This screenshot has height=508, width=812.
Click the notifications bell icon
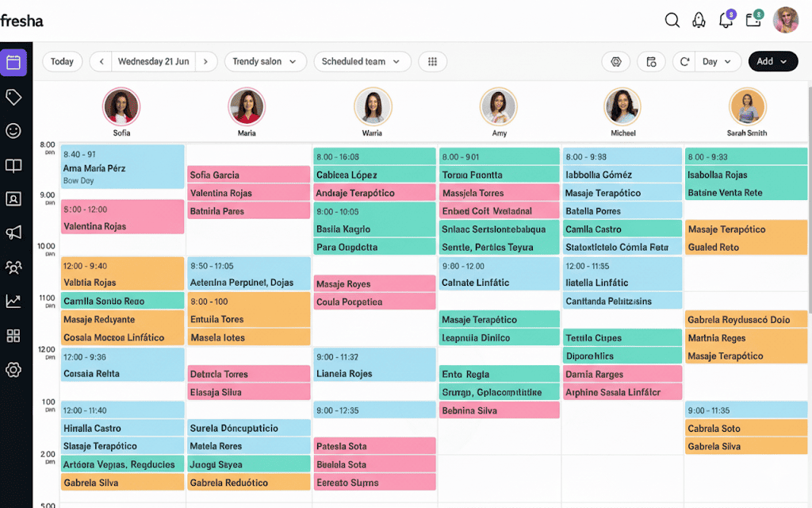pyautogui.click(x=726, y=21)
